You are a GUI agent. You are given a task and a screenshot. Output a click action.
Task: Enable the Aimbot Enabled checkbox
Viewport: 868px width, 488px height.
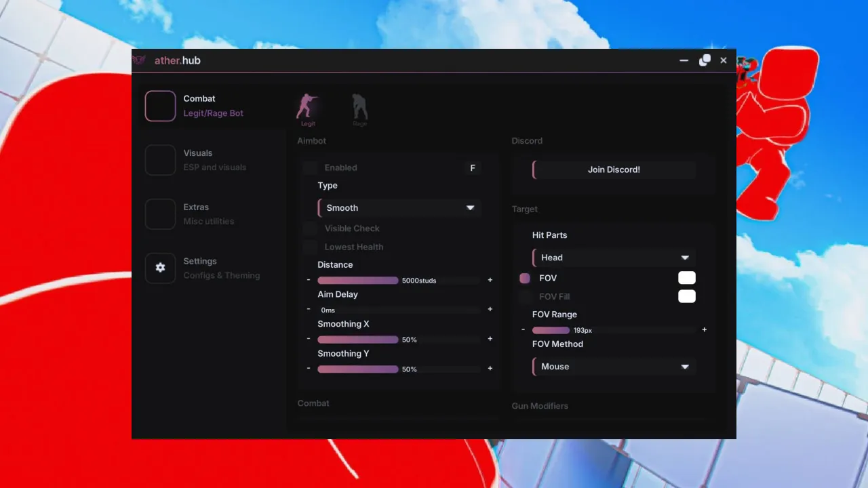310,167
